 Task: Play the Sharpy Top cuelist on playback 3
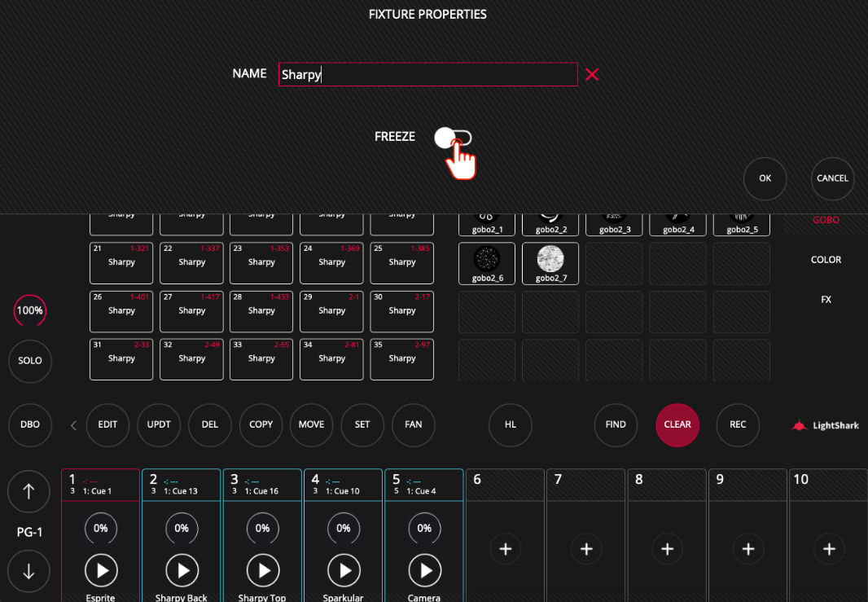click(263, 570)
